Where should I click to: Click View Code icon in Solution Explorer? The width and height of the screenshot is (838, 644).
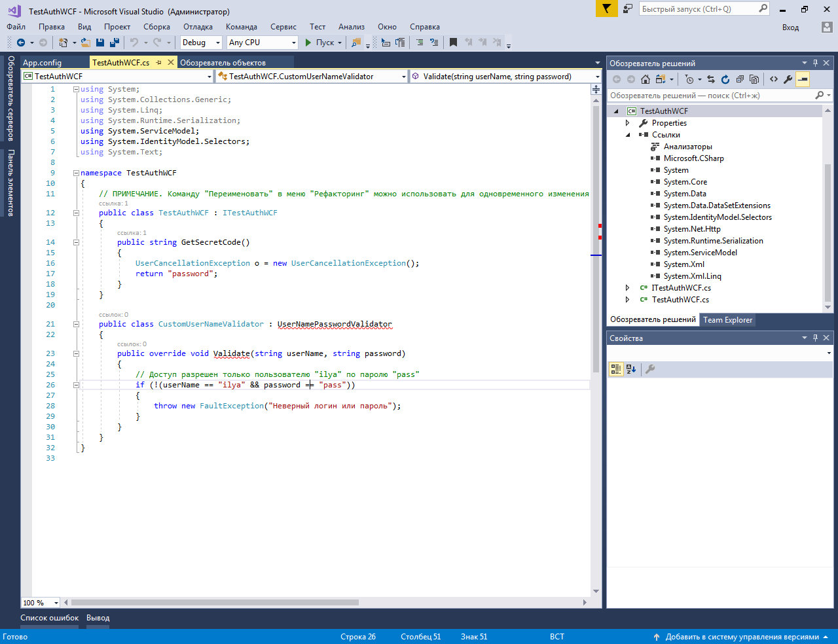point(774,79)
